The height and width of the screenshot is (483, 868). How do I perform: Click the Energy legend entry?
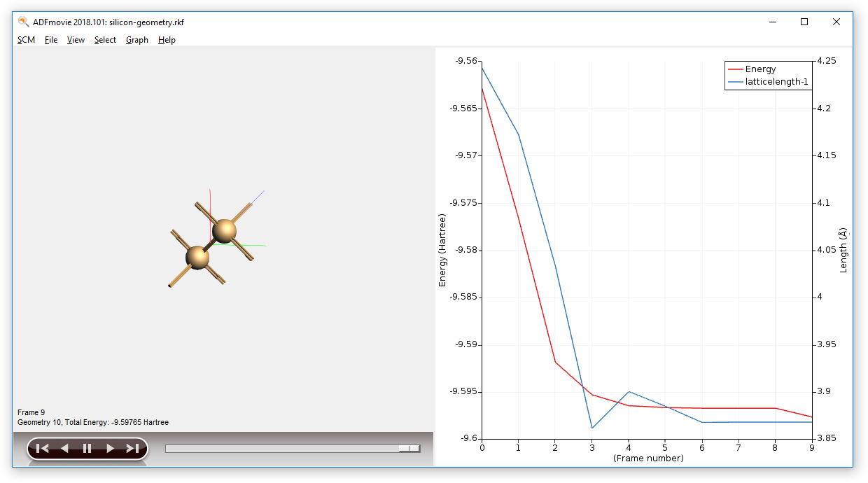760,69
